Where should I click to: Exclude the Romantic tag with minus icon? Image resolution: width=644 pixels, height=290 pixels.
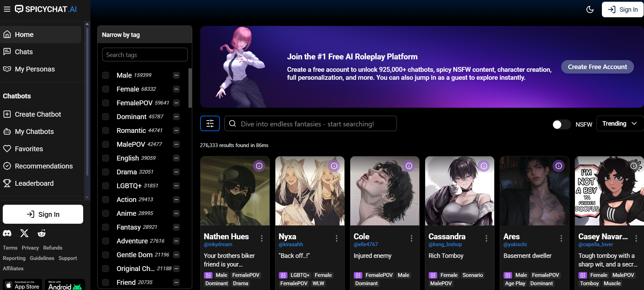click(176, 130)
